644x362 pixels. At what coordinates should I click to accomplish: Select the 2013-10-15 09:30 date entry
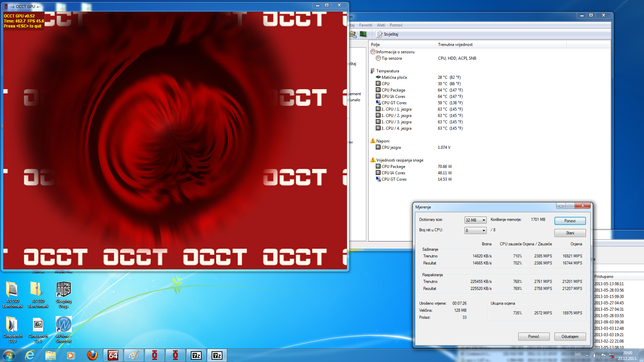tap(609, 297)
